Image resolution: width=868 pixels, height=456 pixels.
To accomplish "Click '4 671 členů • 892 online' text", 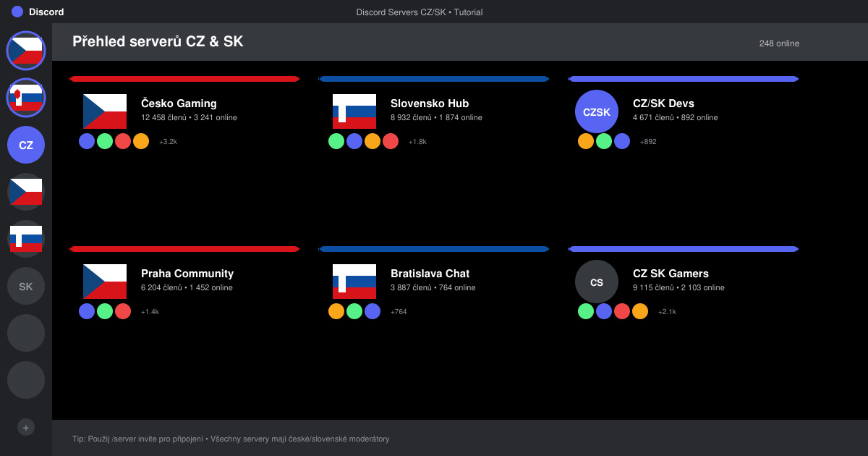I will [x=676, y=117].
